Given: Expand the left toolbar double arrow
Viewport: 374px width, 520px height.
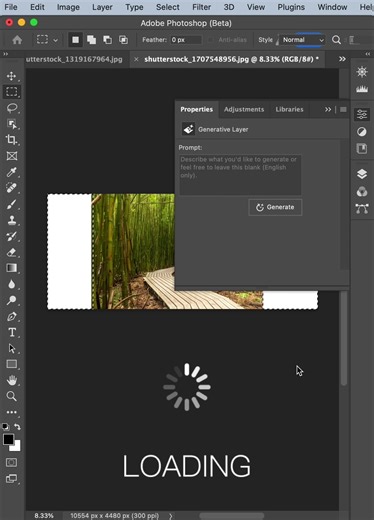Looking at the screenshot, I should [5, 54].
